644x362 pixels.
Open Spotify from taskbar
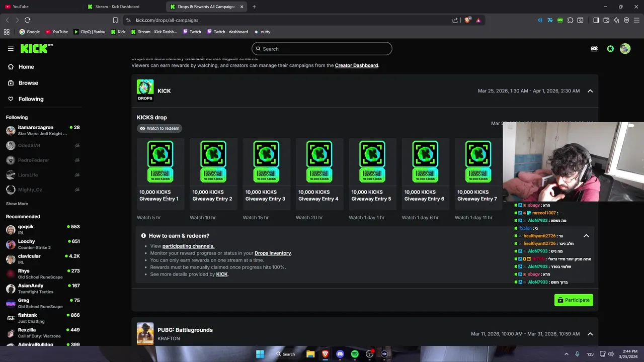tap(355, 354)
